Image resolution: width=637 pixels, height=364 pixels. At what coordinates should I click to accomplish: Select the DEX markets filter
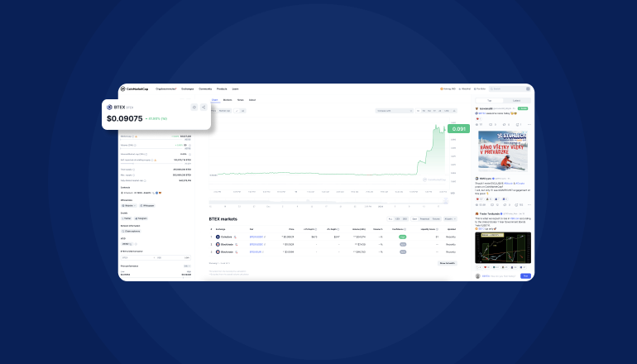tap(405, 219)
